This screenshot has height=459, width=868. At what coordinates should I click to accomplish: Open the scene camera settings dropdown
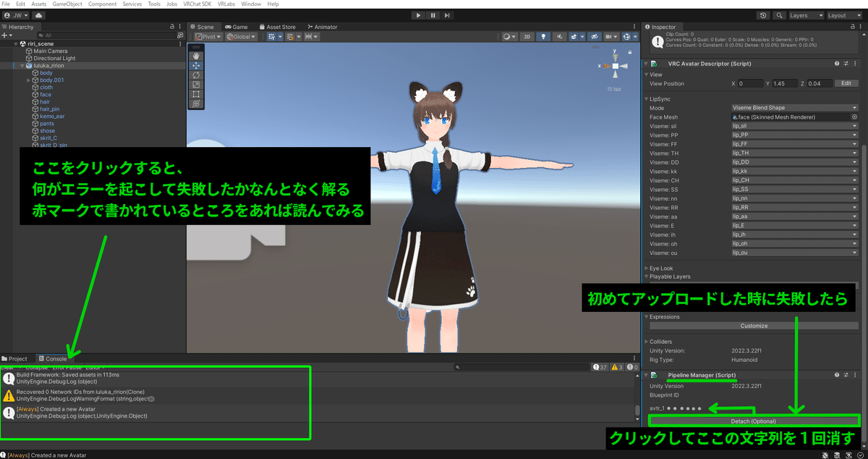tap(612, 37)
